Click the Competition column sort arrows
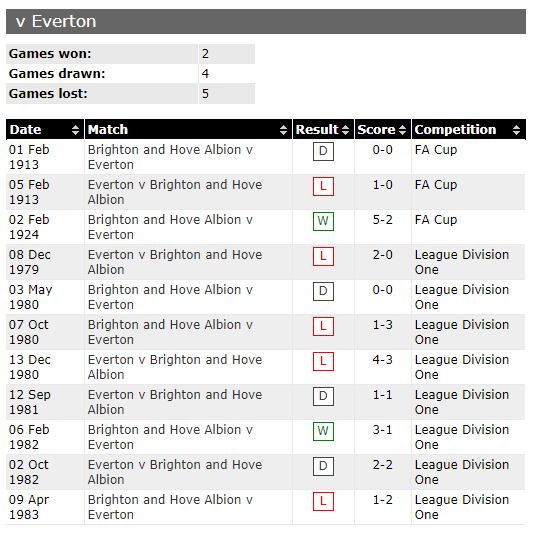Image resolution: width=534 pixels, height=537 pixels. coord(517,130)
